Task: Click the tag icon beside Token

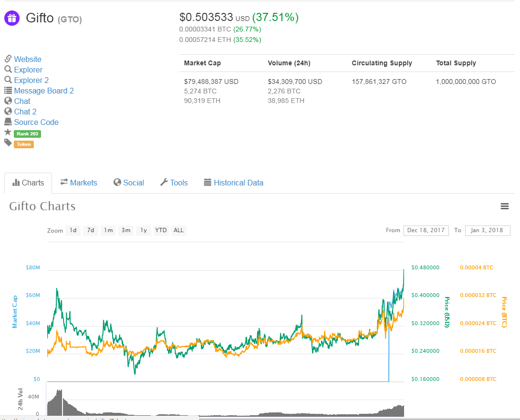Action: click(x=8, y=143)
